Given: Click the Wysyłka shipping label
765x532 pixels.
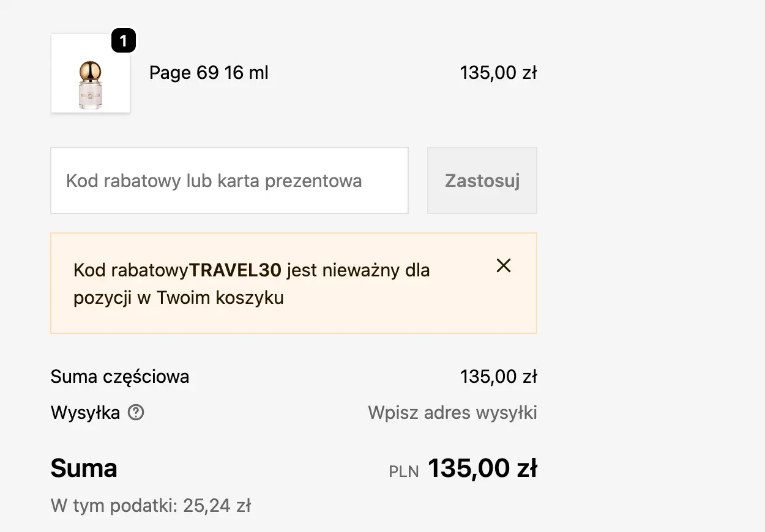Looking at the screenshot, I should coord(85,413).
